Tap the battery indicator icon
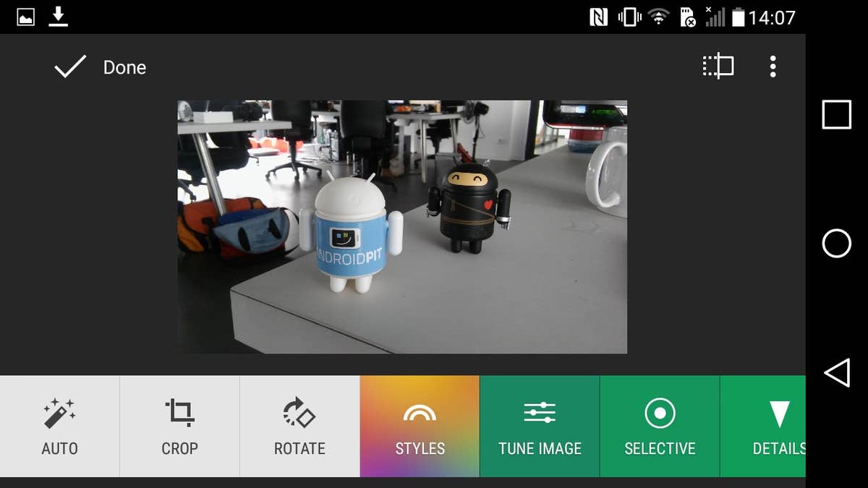Viewport: 868px width, 488px height. click(x=738, y=17)
